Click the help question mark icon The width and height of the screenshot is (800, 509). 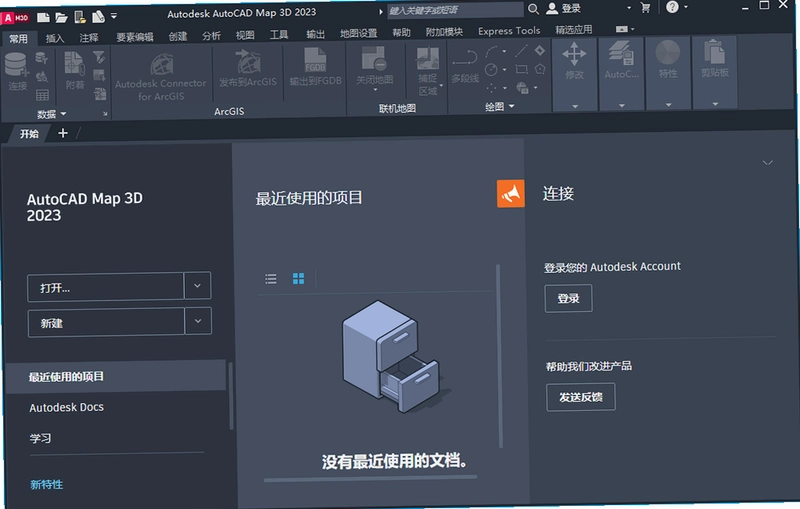[672, 7]
